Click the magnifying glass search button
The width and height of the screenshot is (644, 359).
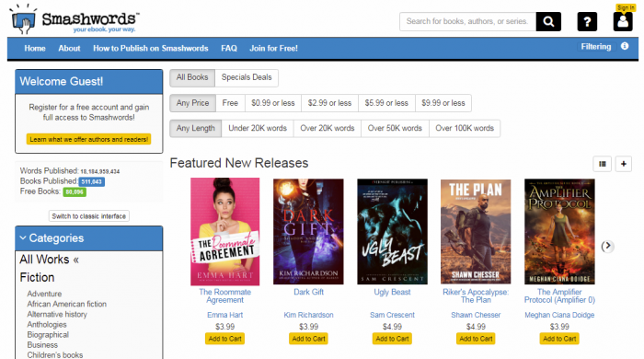point(548,21)
